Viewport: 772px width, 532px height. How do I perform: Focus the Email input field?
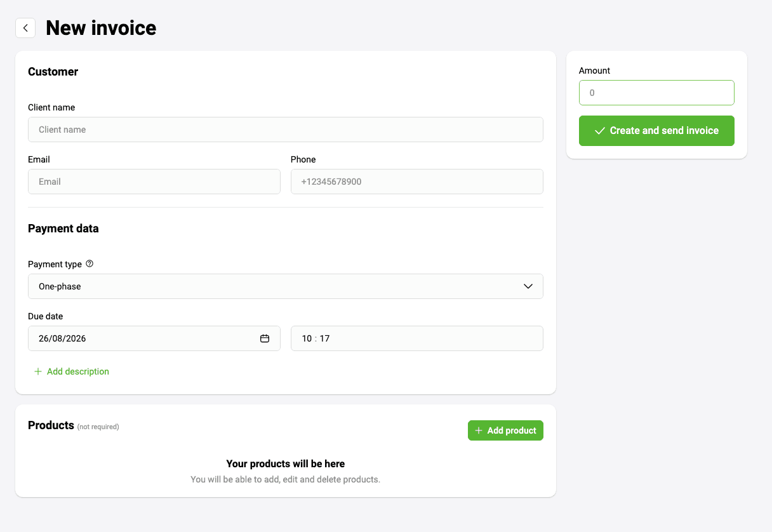point(154,182)
